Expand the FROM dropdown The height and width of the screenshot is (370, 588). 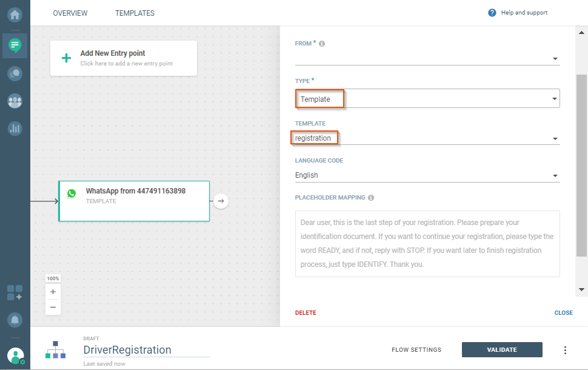(x=427, y=58)
